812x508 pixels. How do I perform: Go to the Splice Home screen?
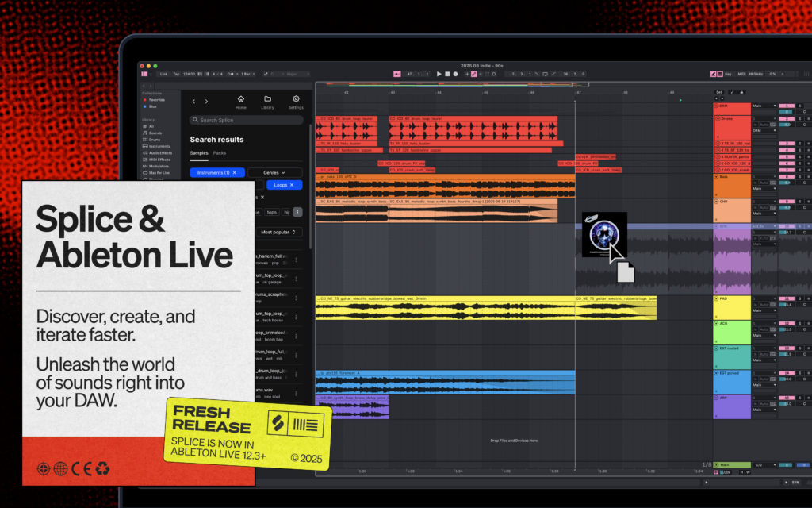(241, 99)
